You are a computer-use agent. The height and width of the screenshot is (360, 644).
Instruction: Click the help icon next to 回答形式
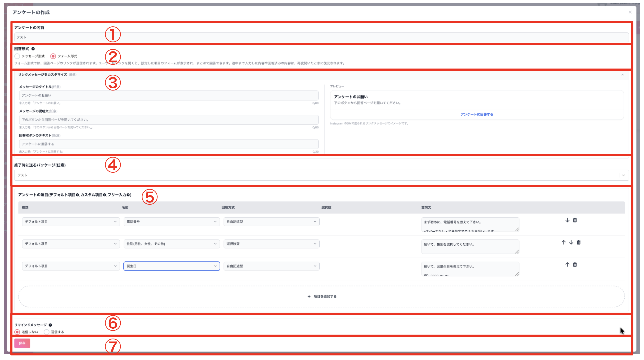pyautogui.click(x=33, y=49)
